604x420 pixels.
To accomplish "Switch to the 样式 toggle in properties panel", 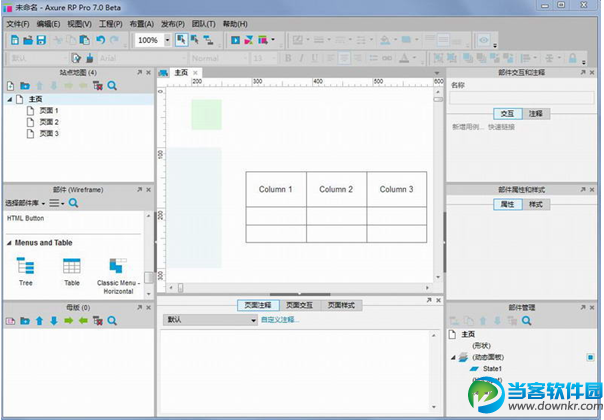I will [x=536, y=204].
